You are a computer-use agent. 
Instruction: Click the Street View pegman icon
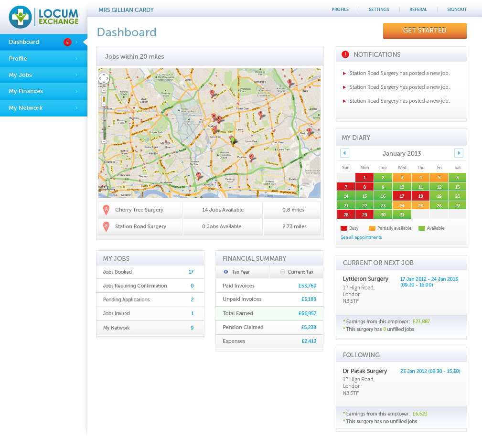click(104, 99)
